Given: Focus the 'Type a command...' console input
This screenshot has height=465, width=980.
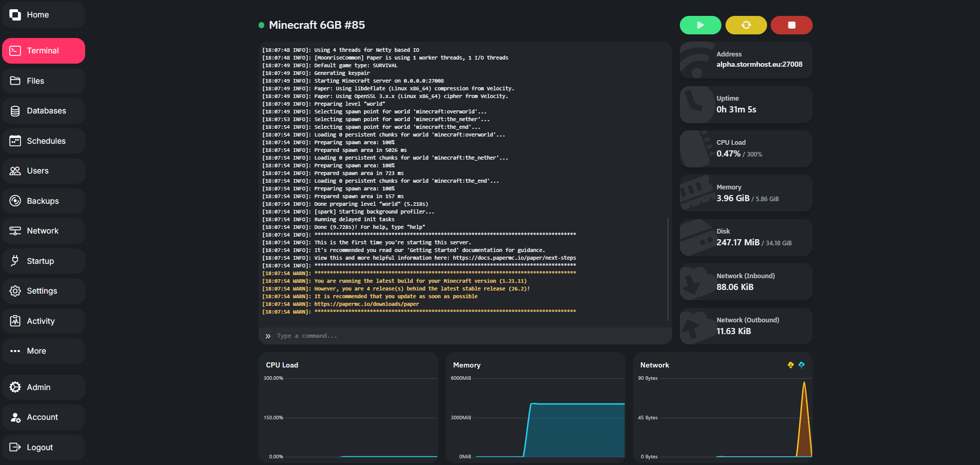Looking at the screenshot, I should (x=465, y=336).
